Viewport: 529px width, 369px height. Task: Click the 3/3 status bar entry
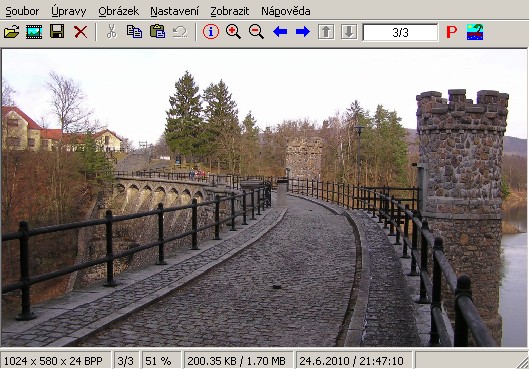click(126, 361)
